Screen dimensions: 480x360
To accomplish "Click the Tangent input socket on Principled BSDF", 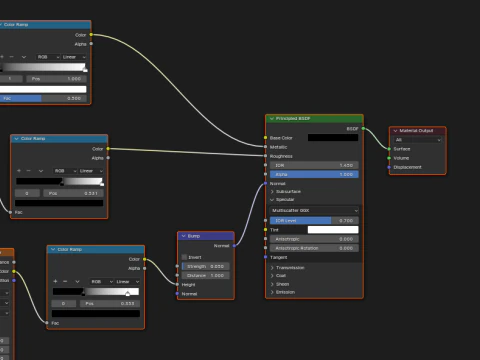I will (266, 257).
